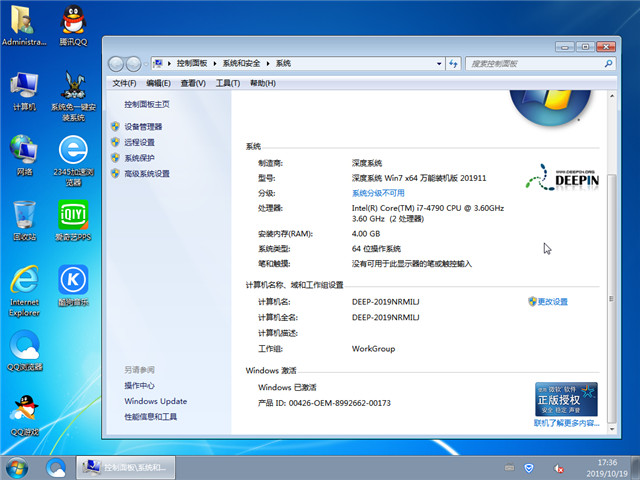The image size is (640, 480).
Task: Open the 回收站 Recycle Bin icon
Action: click(x=24, y=221)
